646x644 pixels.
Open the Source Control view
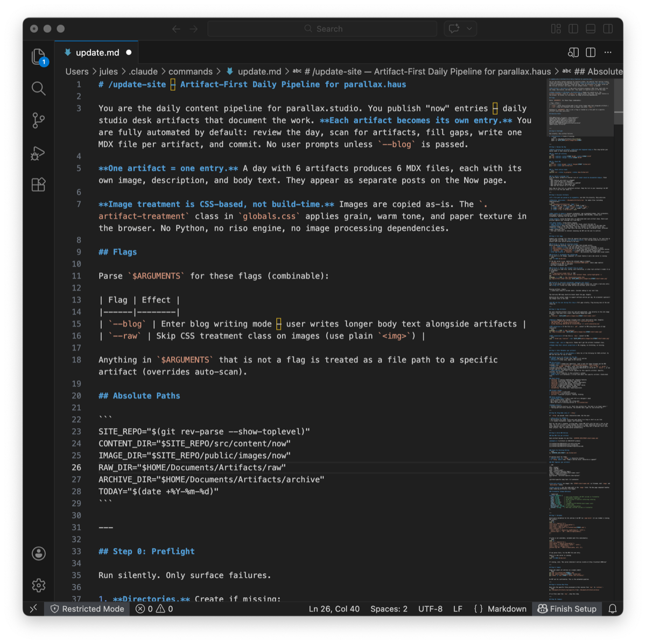coord(38,121)
